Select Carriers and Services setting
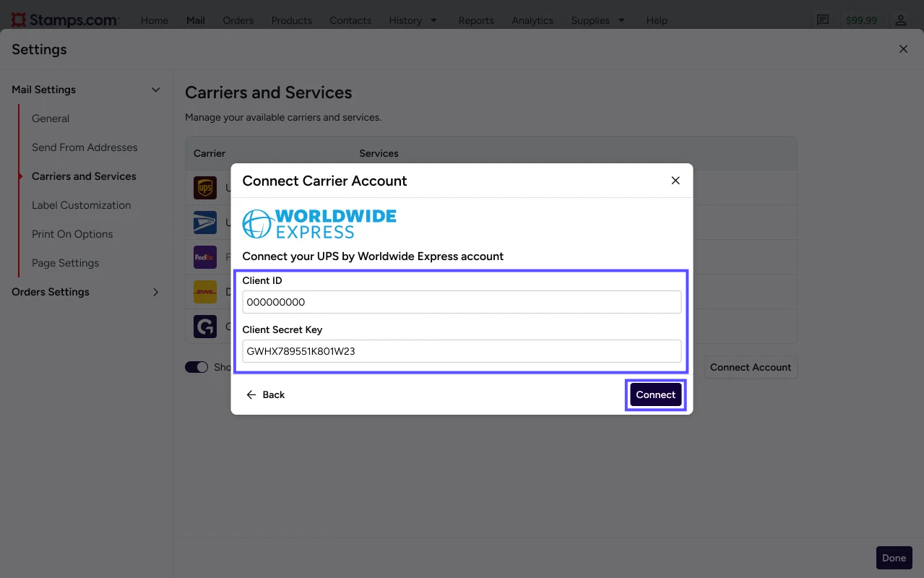The width and height of the screenshot is (924, 578). pyautogui.click(x=84, y=176)
